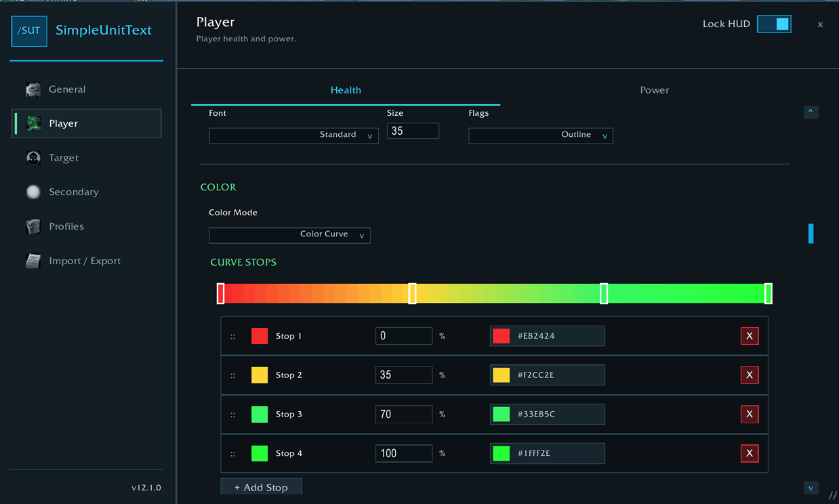The height and width of the screenshot is (504, 839).
Task: Select the Health tab
Action: 346,90
